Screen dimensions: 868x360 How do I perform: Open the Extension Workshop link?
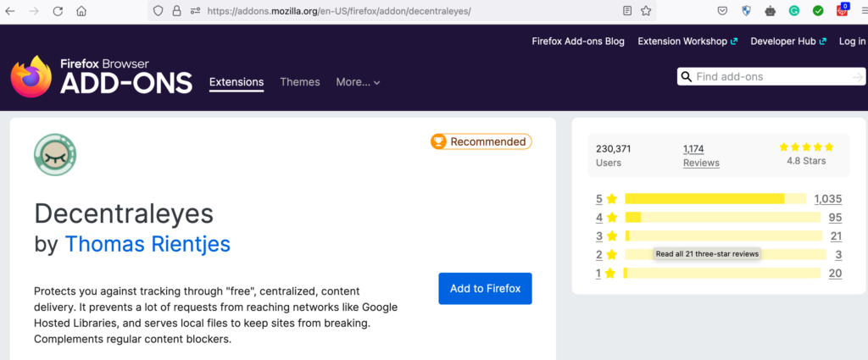pos(687,42)
